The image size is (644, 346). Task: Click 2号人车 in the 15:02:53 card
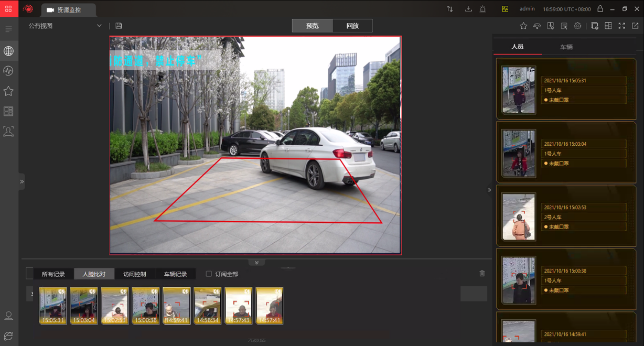click(x=553, y=217)
